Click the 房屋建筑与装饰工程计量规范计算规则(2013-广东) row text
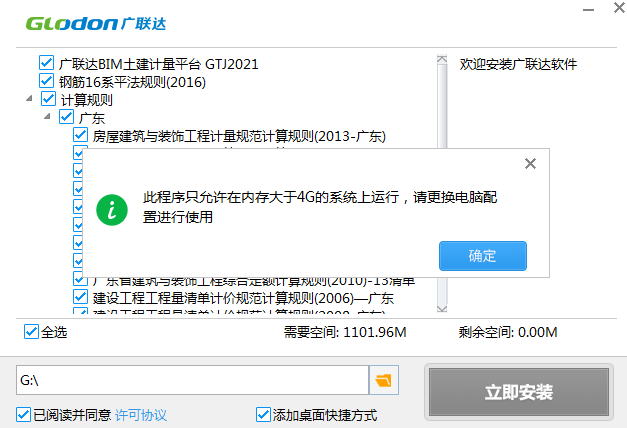627x428 pixels. click(239, 136)
